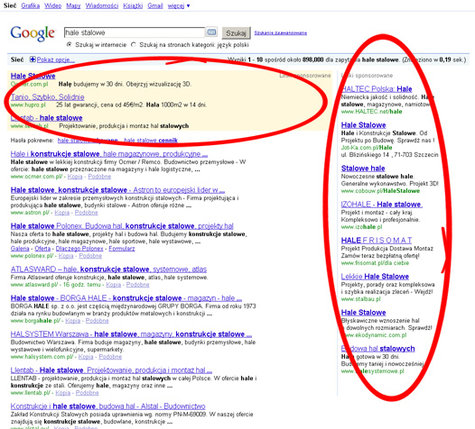Viewport: 475px width, 429px height.
Task: Open the 'HALTEC Polska: Hale' sponsored ad
Action: pos(377,89)
